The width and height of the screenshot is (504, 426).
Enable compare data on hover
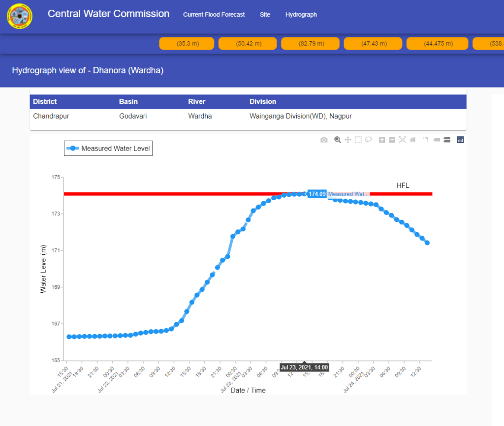click(x=447, y=140)
